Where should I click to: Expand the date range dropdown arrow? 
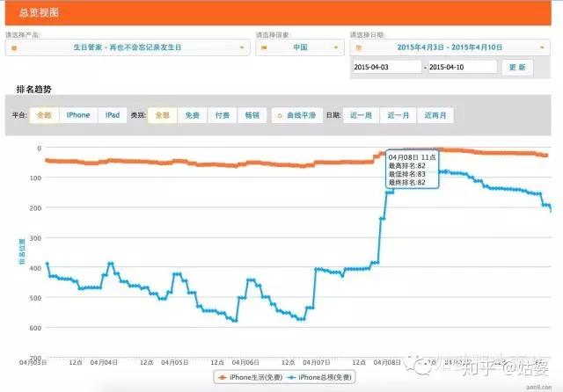point(542,47)
